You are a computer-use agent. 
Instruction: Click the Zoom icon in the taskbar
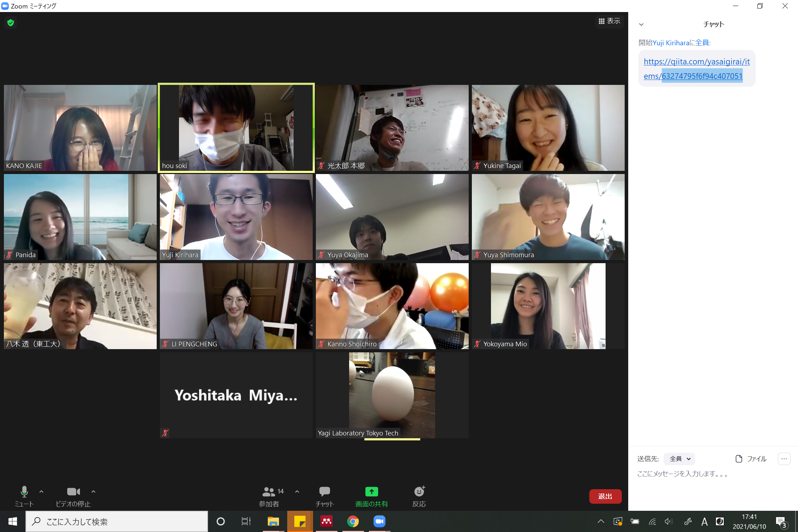[379, 521]
